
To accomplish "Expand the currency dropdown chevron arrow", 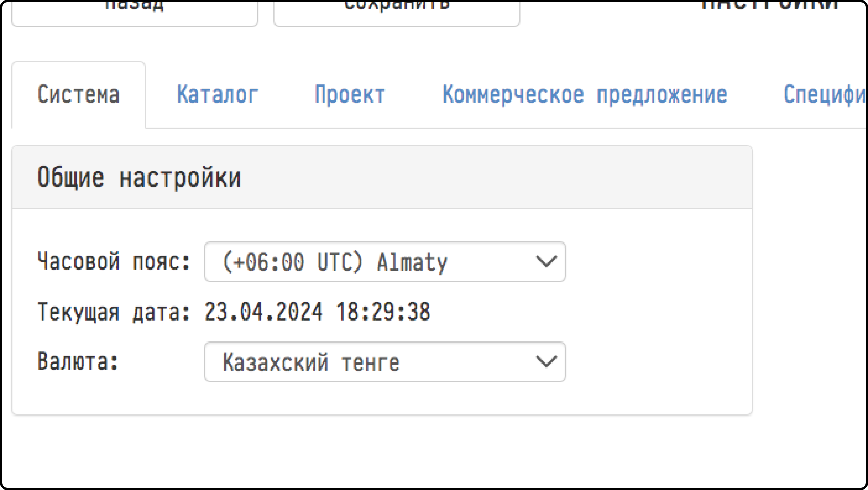I will click(546, 362).
